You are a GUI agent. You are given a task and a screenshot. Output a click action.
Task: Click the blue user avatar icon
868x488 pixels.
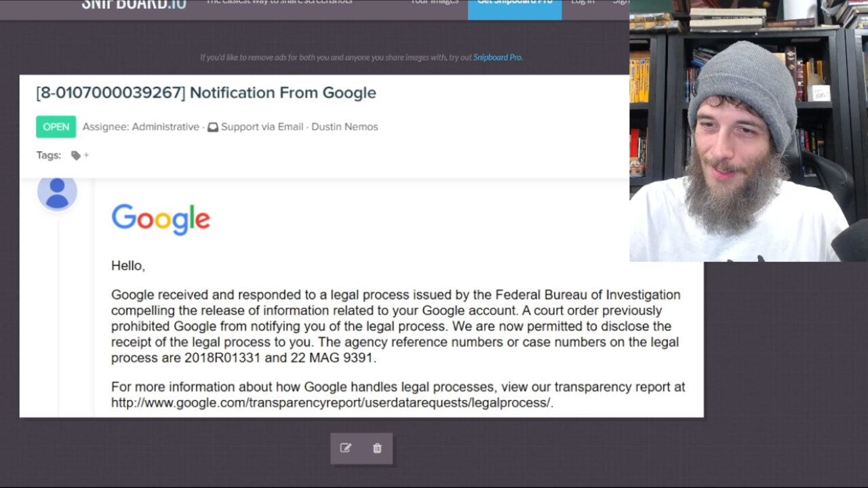(57, 192)
